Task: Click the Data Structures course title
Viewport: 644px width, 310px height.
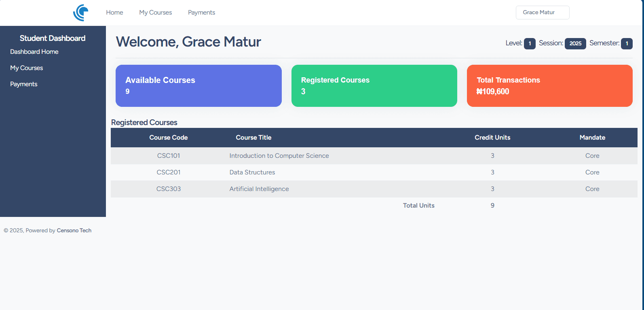Action: tap(252, 172)
